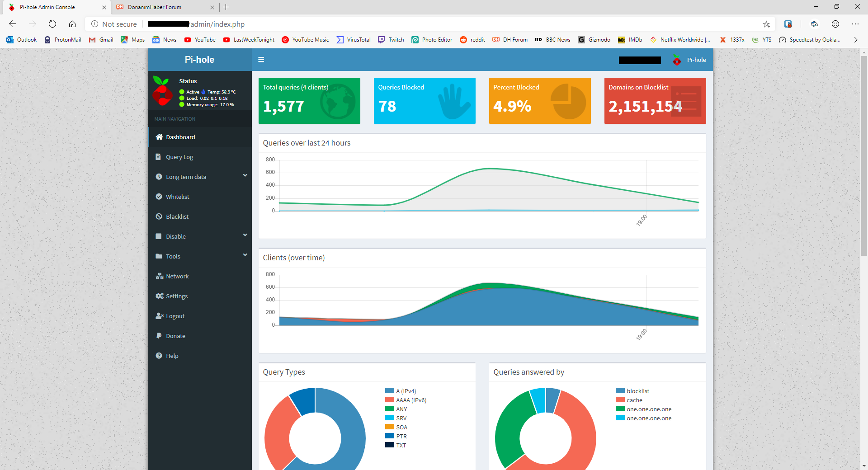
Task: Open Gizmodo bookmark
Action: 594,40
